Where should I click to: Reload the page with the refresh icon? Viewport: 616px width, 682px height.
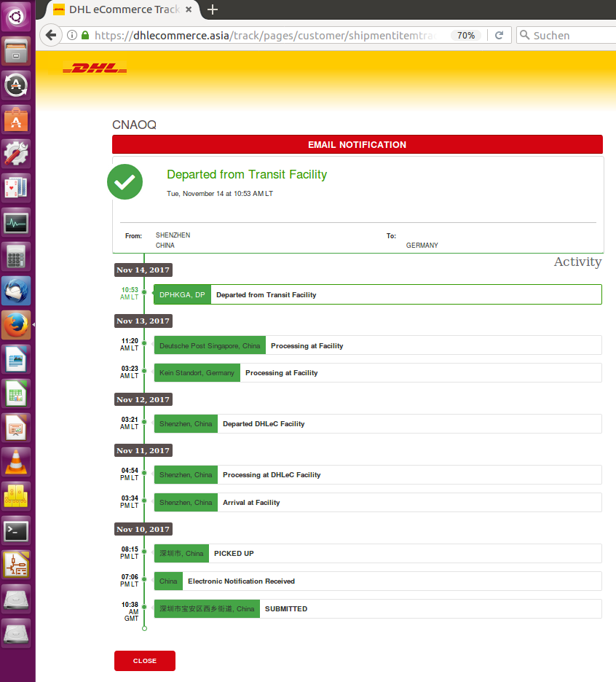click(x=499, y=35)
